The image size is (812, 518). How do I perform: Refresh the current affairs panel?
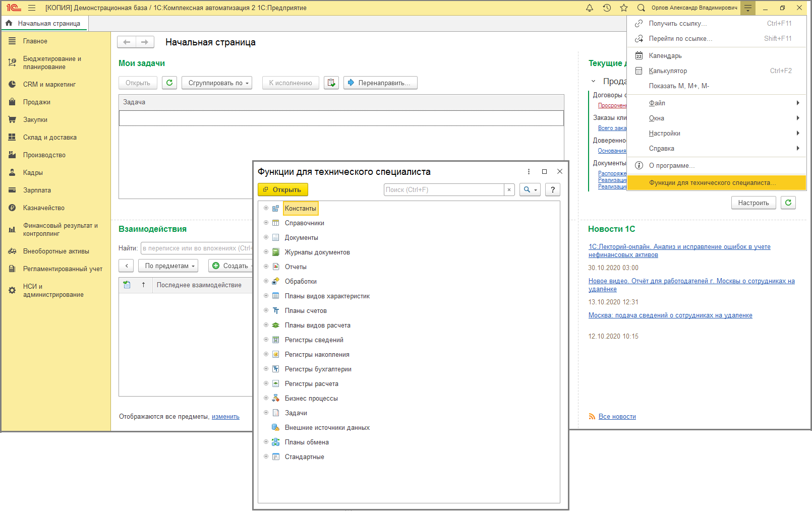pyautogui.click(x=788, y=203)
